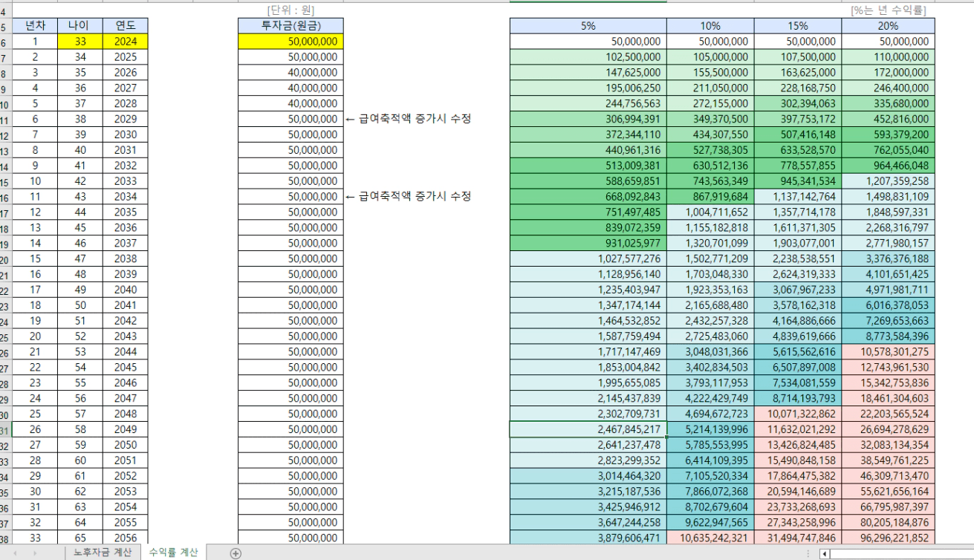Select the cell 306,994,391
Screen dimensions: 974x560
point(588,119)
